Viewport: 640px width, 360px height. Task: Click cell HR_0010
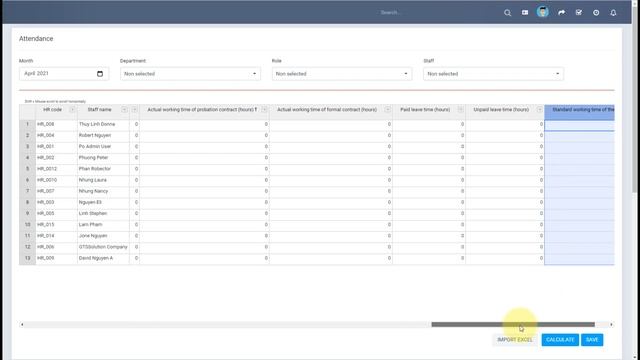[56, 180]
